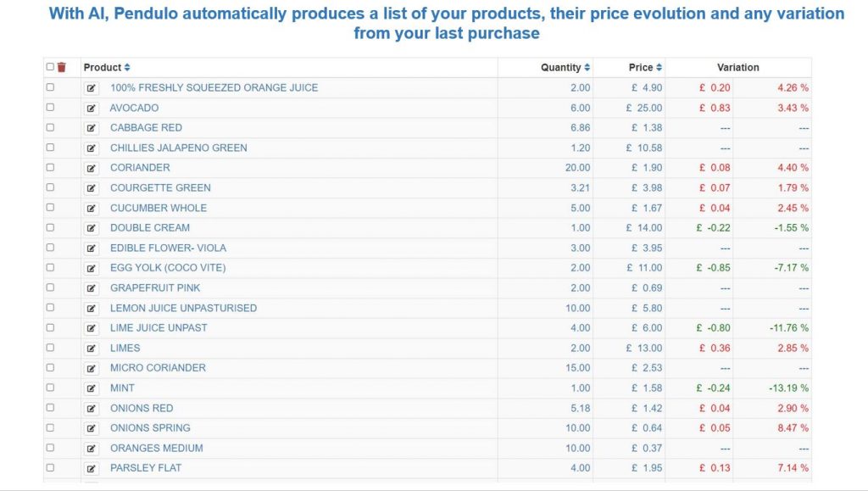This screenshot has height=491, width=868.
Task: Tick the checkbox for Onions Red
Action: 50,408
